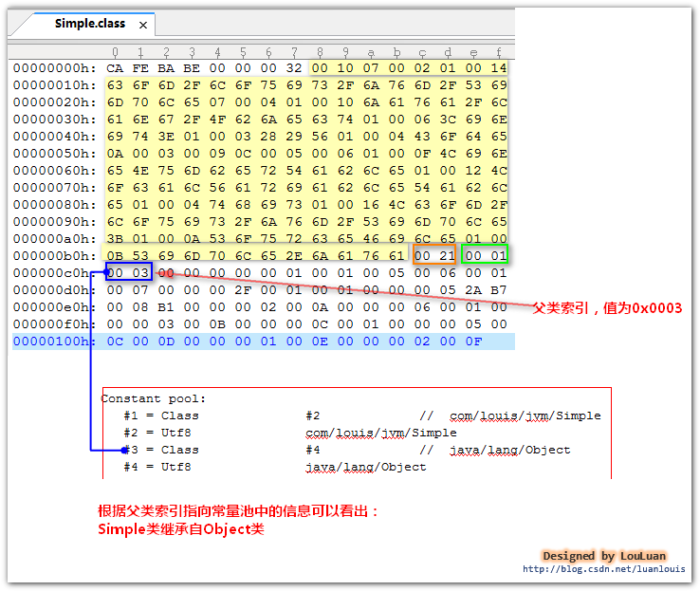Viewport: 700px width, 591px height.
Task: Click byte 2E in row 000000b0h
Action: click(294, 256)
